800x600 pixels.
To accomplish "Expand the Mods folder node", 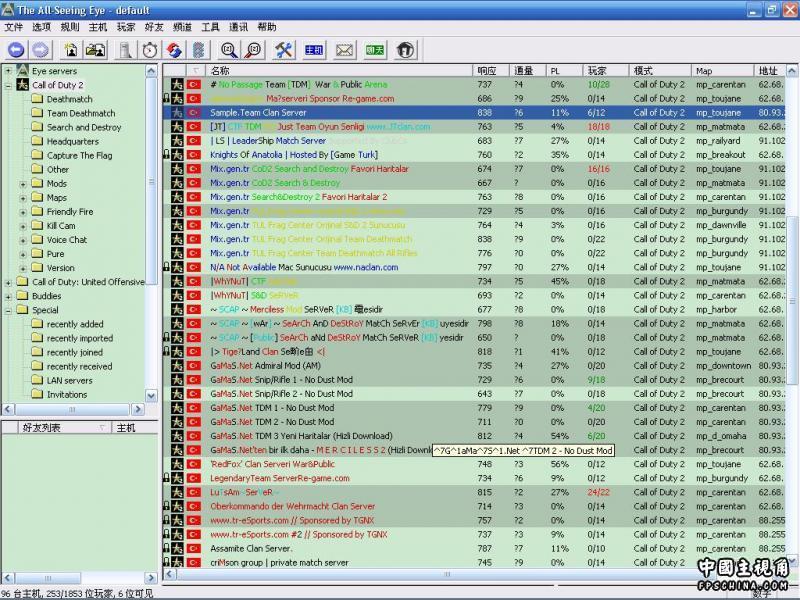I will tap(23, 184).
